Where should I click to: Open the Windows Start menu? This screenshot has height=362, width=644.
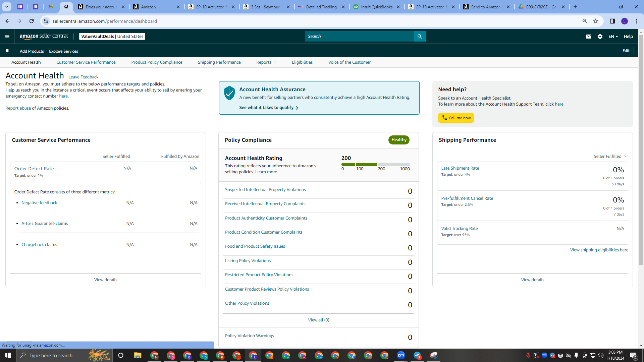(x=8, y=355)
